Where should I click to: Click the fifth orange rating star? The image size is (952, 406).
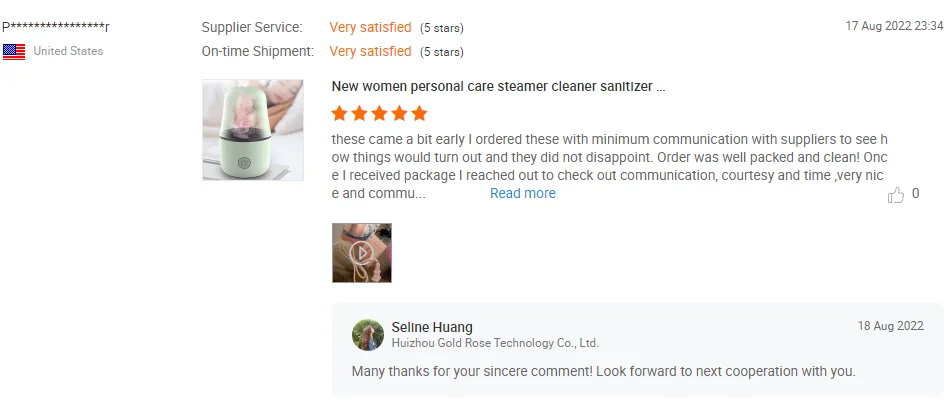click(x=419, y=113)
